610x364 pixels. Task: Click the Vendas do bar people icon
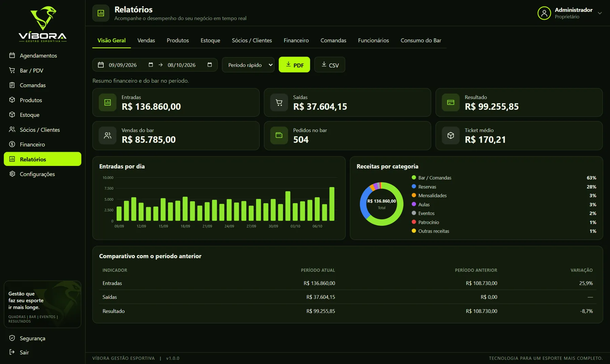(107, 135)
